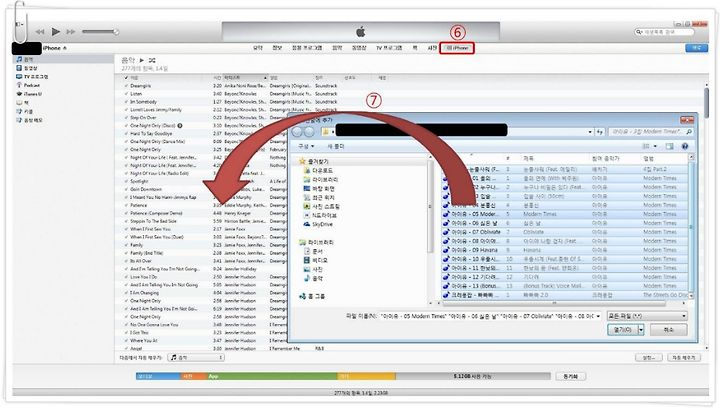
Task: Open the 구성 organize dropdown
Action: [x=306, y=146]
